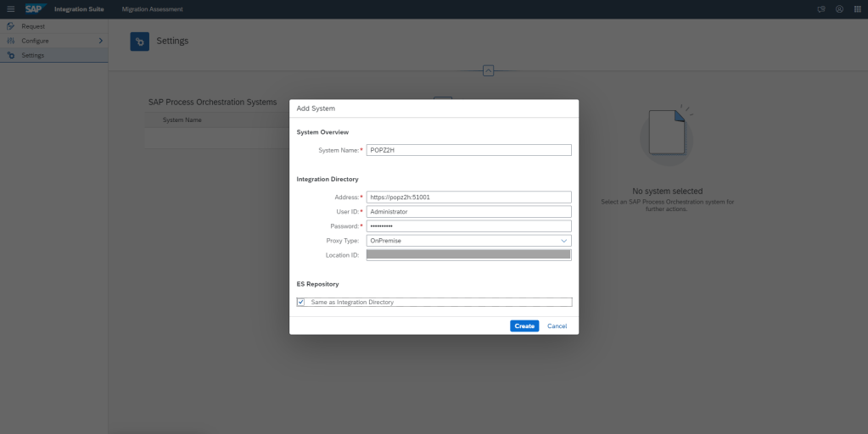Click the Request sidebar icon
Image resolution: width=868 pixels, height=434 pixels.
[x=11, y=26]
